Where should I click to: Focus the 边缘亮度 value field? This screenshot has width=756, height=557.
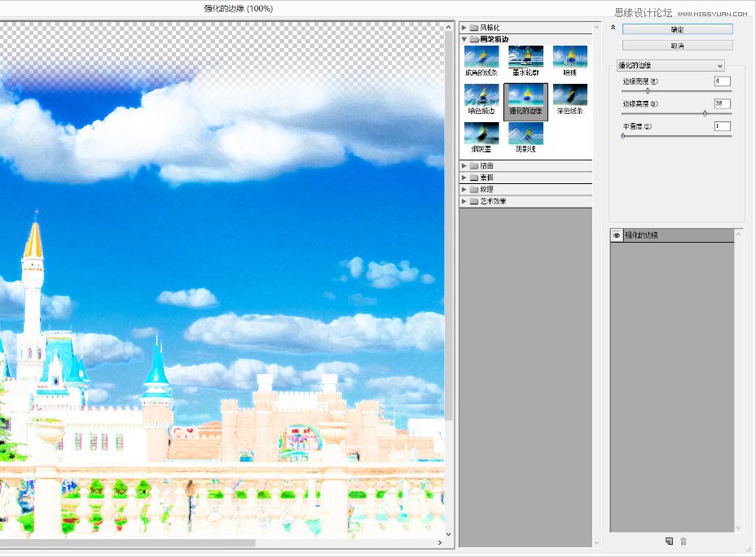tap(723, 103)
